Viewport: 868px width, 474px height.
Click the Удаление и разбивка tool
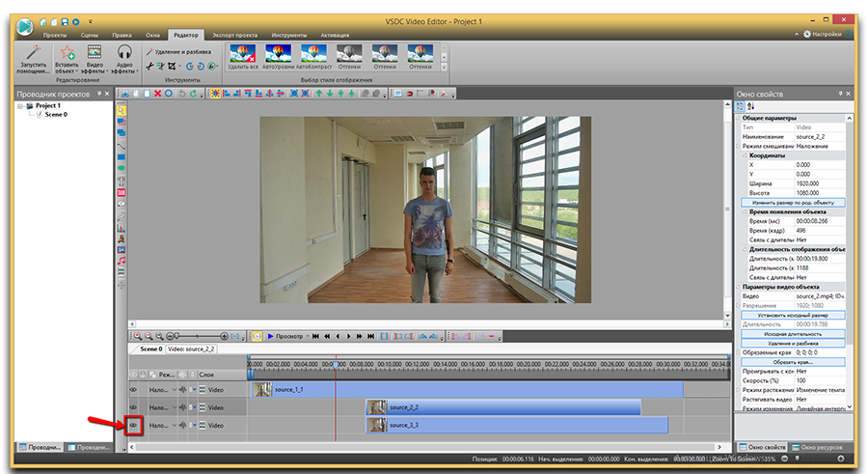coord(178,52)
